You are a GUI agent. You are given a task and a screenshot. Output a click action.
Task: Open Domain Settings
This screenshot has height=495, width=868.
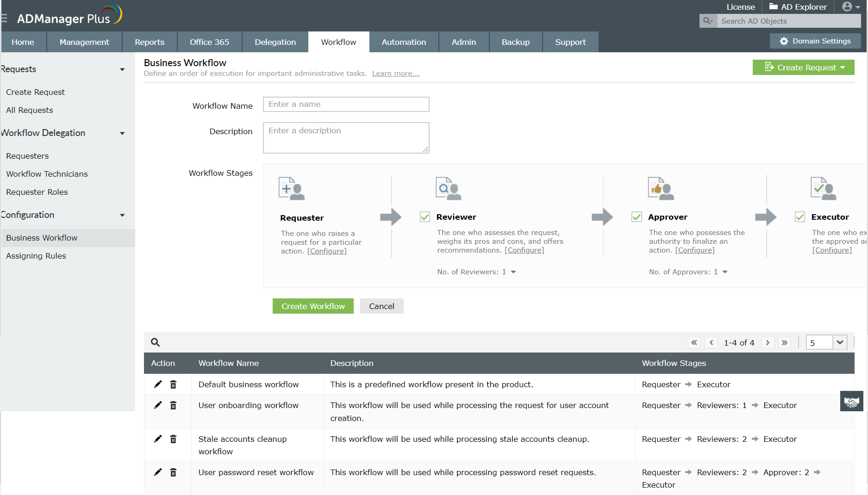click(815, 41)
